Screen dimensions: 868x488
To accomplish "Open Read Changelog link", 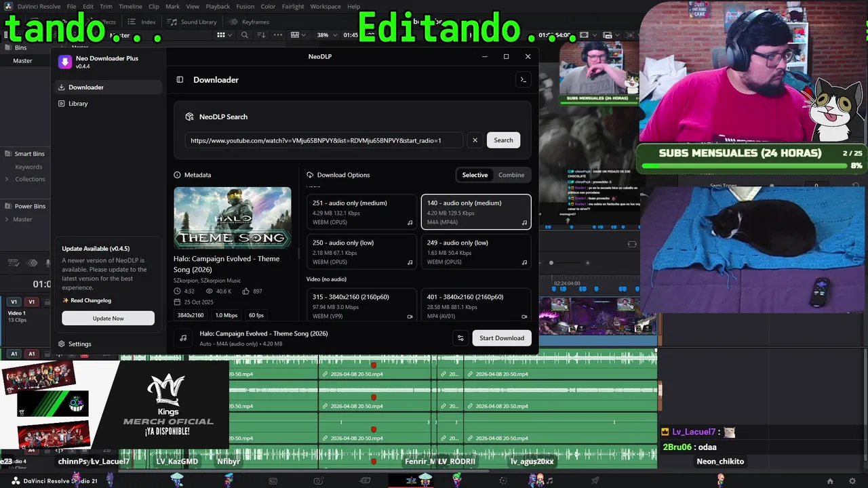I will point(87,300).
